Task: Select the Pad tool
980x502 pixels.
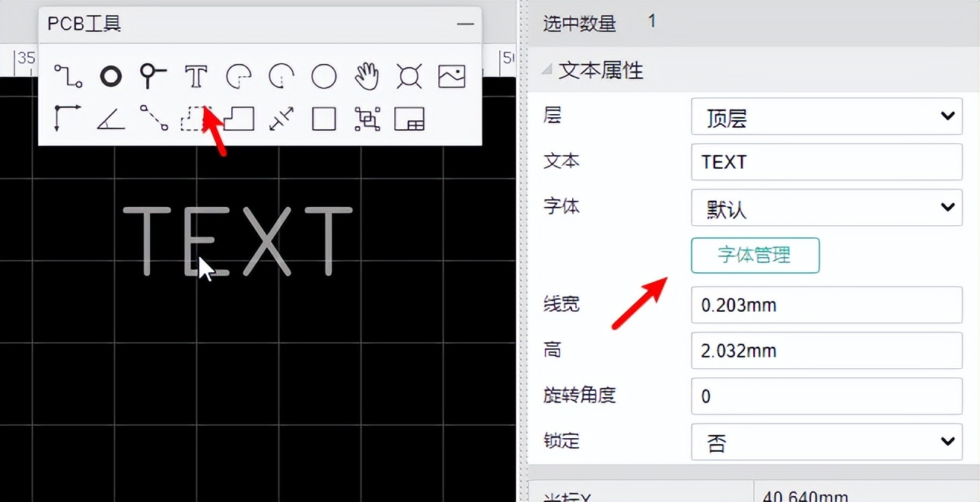Action: (x=153, y=76)
